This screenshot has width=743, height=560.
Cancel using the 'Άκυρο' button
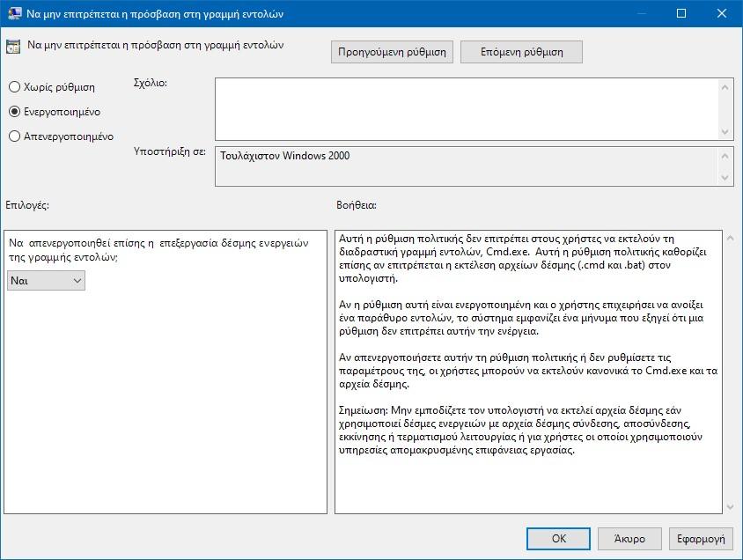629,539
